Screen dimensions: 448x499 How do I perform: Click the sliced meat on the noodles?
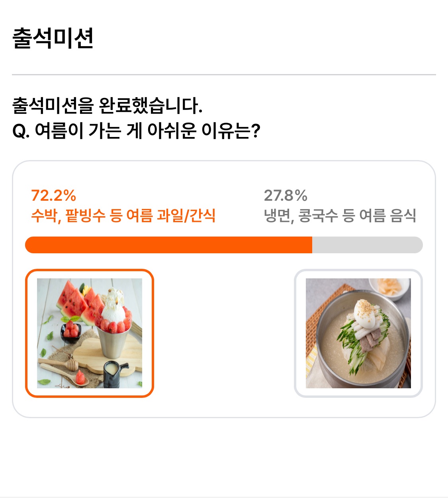(370, 339)
